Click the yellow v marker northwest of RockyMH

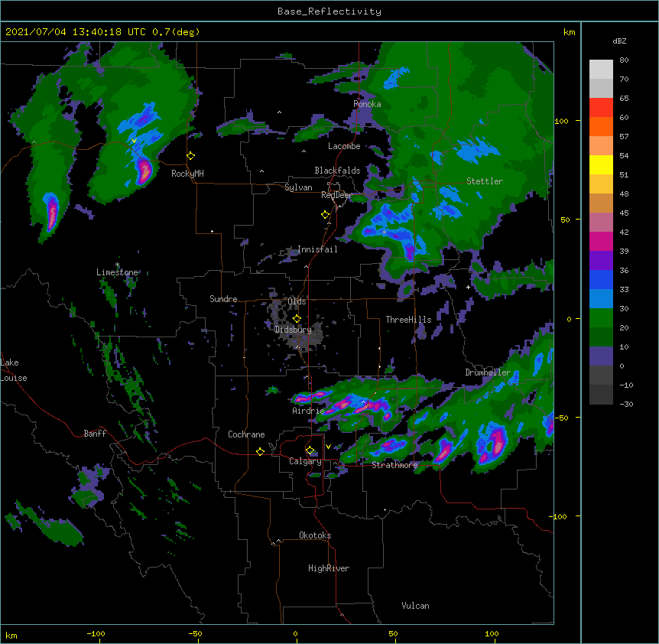(x=134, y=141)
